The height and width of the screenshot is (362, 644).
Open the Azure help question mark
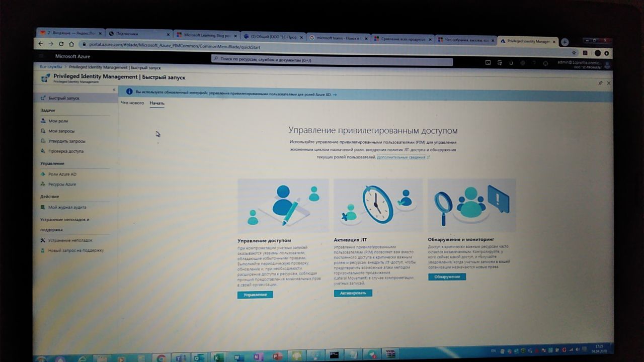[534, 63]
